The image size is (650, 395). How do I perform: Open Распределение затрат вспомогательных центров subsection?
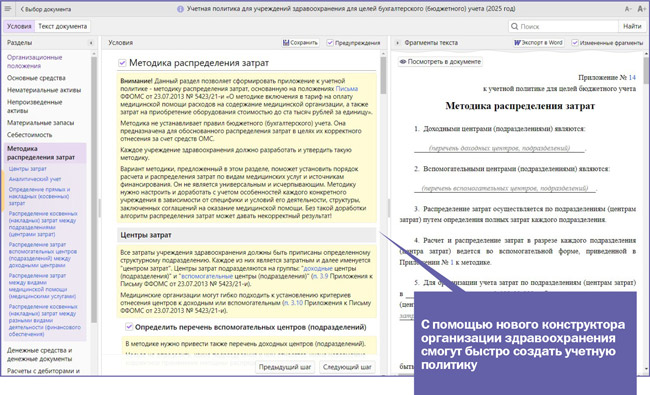(43, 254)
